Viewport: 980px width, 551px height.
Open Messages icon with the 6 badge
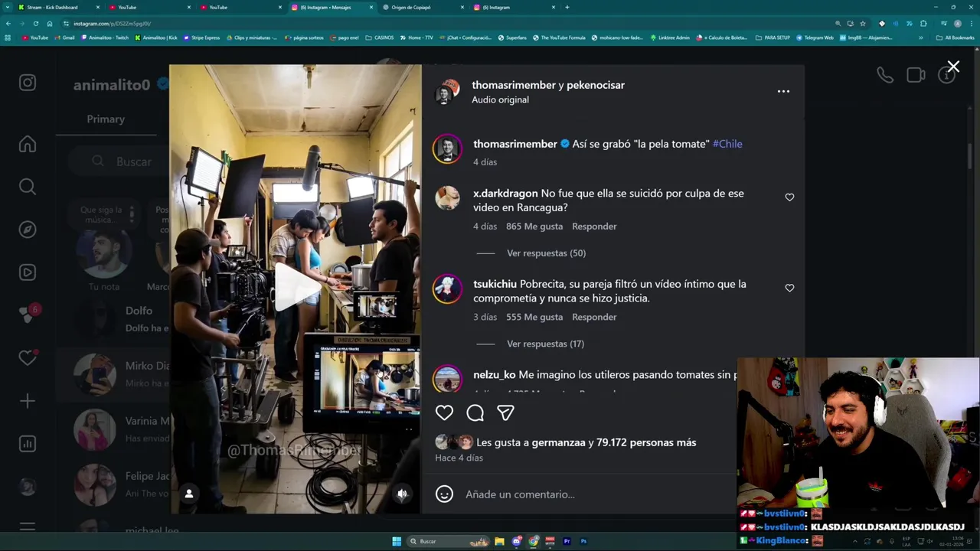coord(28,314)
